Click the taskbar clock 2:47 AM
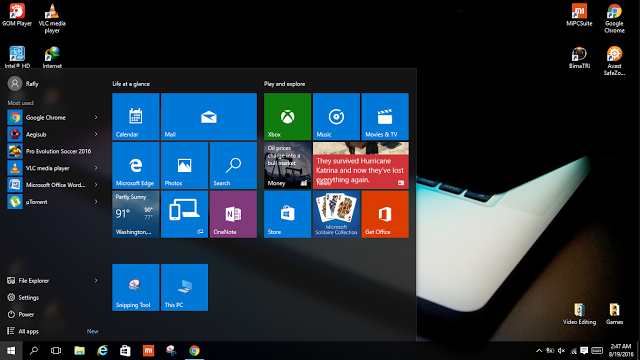 pyautogui.click(x=621, y=351)
